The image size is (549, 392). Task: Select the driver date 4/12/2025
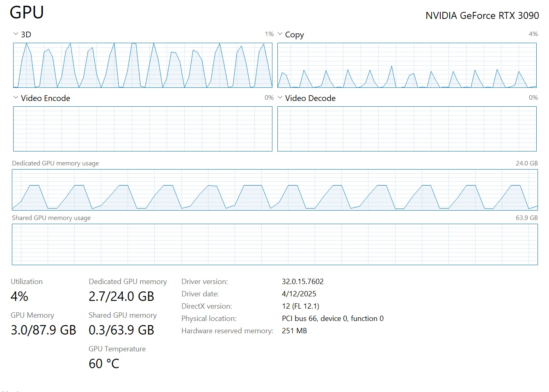[299, 294]
